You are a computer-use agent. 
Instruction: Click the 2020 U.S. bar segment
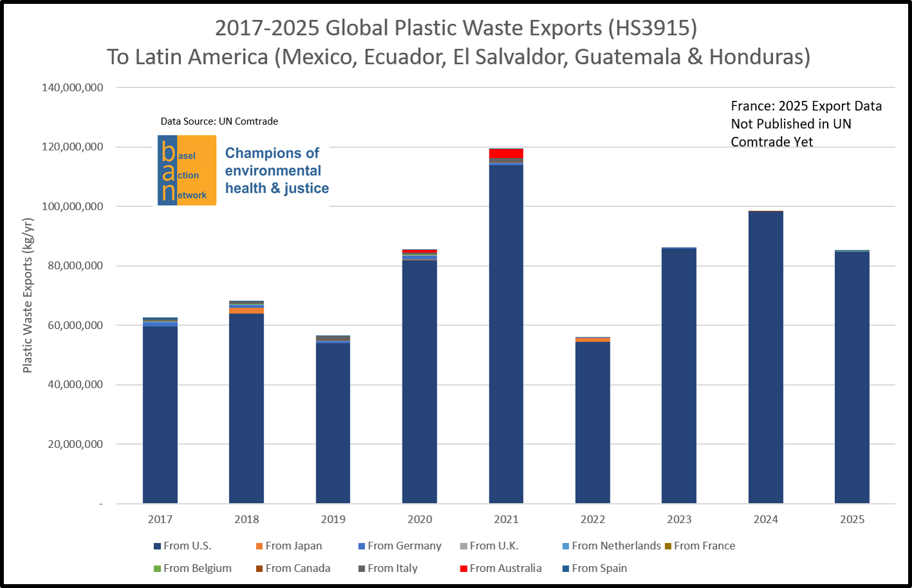(x=419, y=382)
